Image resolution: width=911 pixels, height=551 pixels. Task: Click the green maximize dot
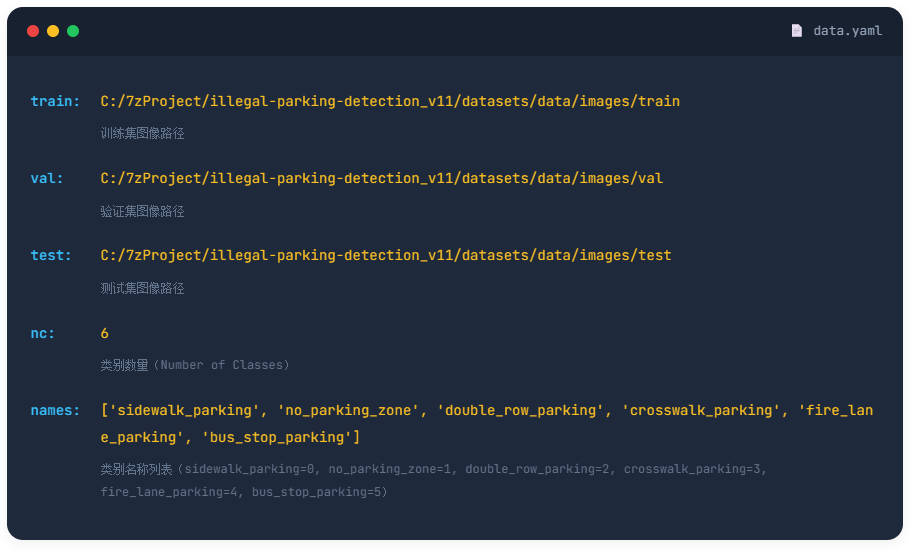click(73, 31)
